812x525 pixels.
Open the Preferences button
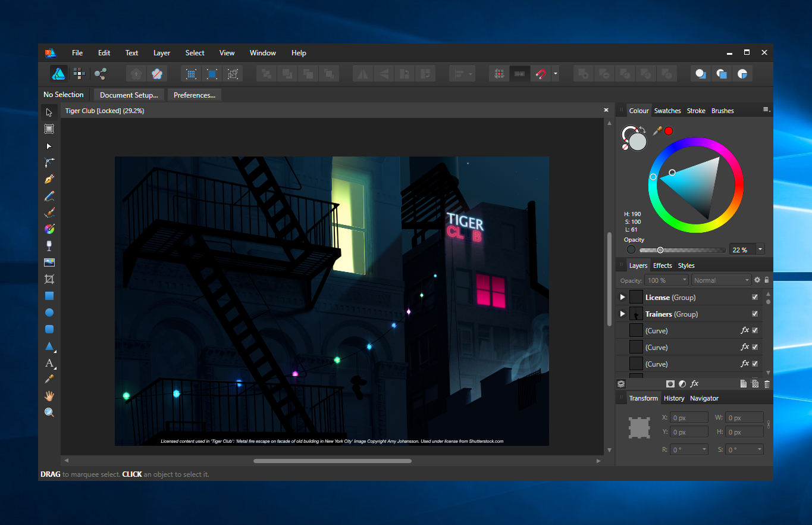pos(194,95)
